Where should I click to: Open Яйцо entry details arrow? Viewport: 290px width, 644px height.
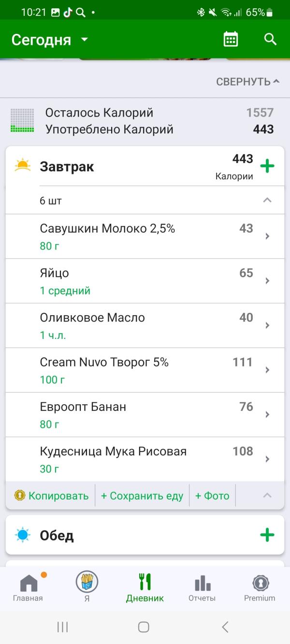pyautogui.click(x=267, y=281)
